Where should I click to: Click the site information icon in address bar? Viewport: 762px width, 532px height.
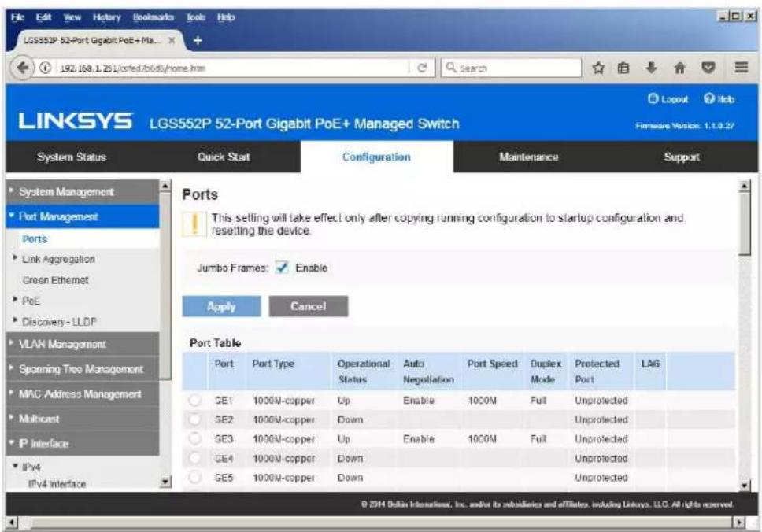(45, 68)
